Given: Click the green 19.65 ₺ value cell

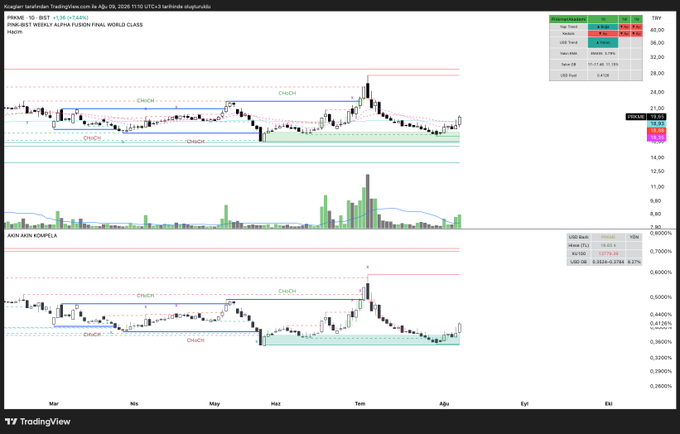Looking at the screenshot, I should [x=608, y=245].
